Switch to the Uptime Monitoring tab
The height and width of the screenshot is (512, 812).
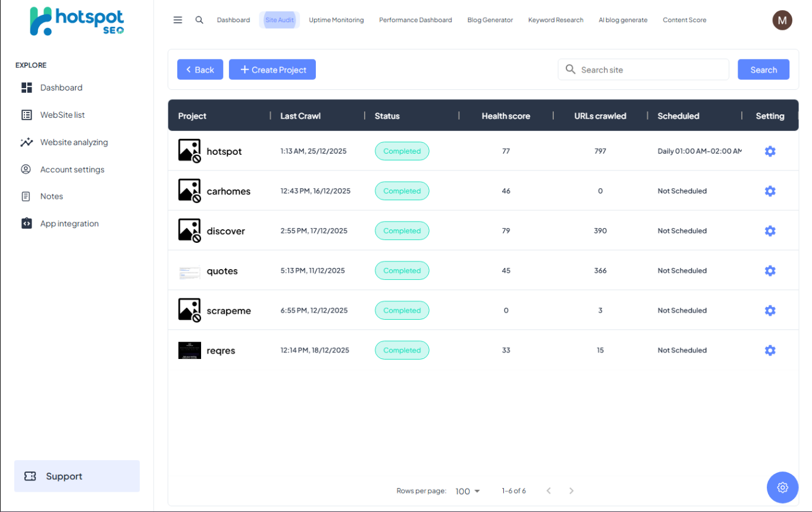[x=336, y=20]
